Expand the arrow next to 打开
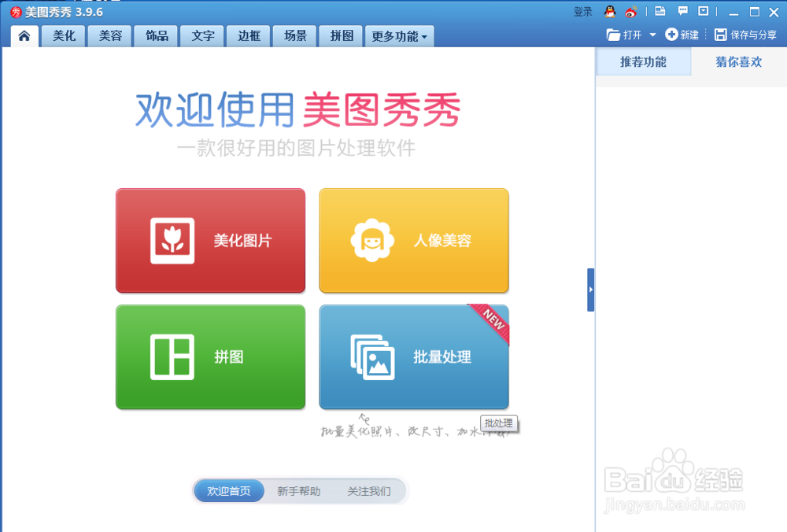Screen dimensions: 787x532 pos(652,35)
